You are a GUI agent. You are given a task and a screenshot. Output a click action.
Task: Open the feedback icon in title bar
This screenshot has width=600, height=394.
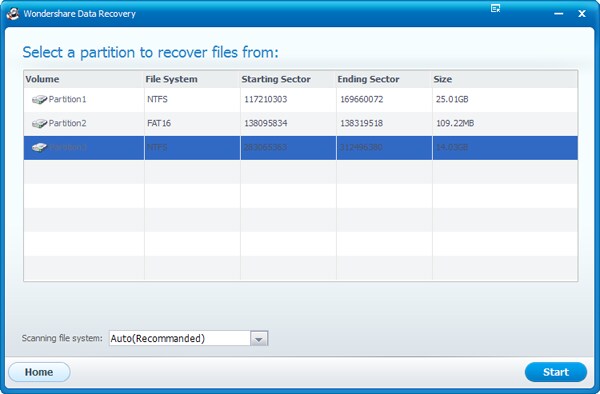pos(495,8)
